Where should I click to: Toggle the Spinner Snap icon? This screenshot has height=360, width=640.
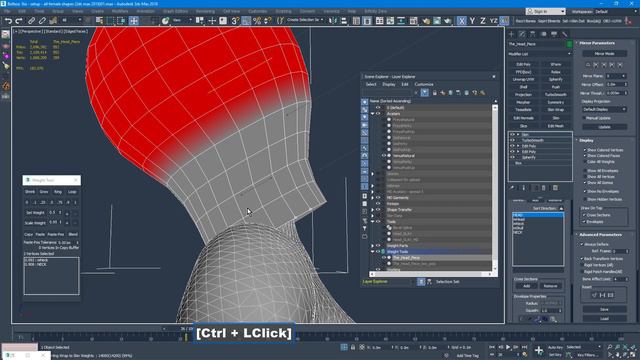point(267,20)
